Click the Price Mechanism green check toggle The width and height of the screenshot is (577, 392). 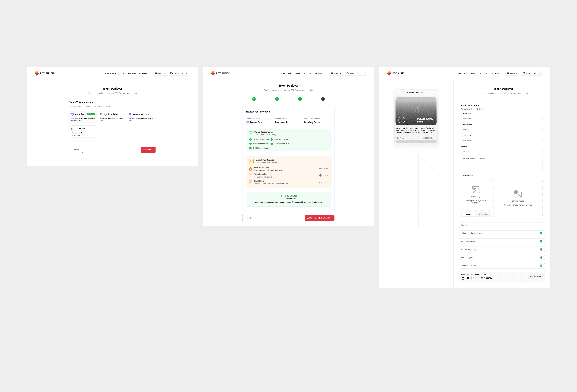541,241
